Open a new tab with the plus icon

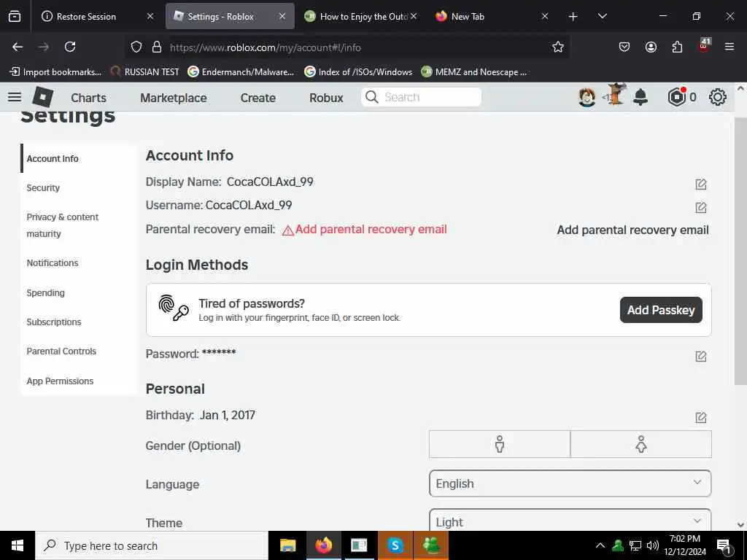click(573, 17)
